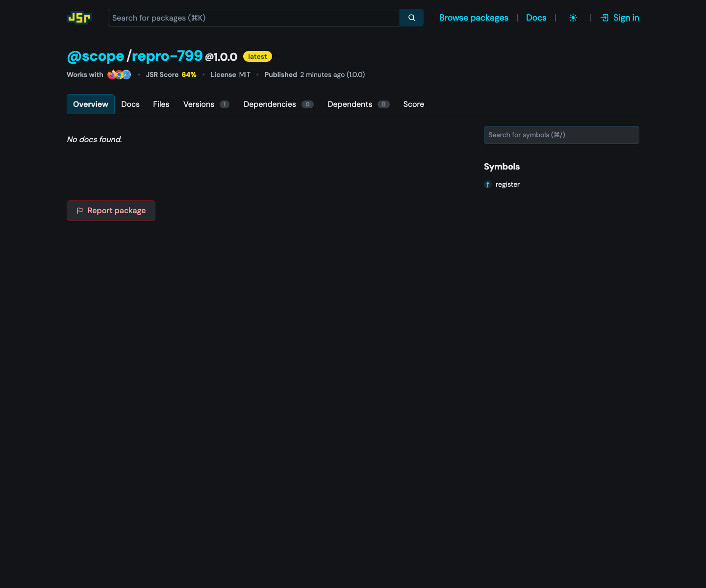The width and height of the screenshot is (706, 588).
Task: Click the register symbol link
Action: click(x=507, y=184)
